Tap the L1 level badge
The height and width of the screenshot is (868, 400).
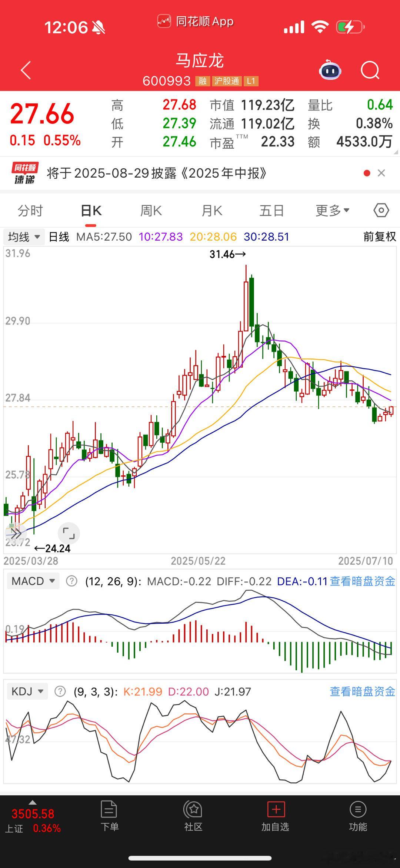[x=251, y=81]
